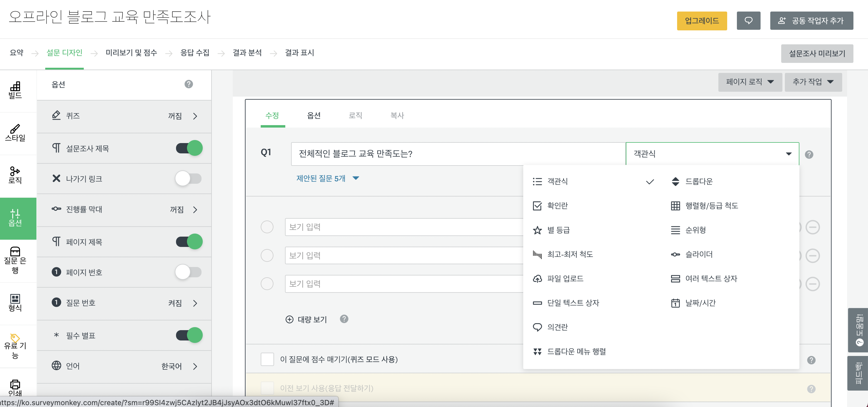Check the 이 질문에 점수 매기기 checkbox
The height and width of the screenshot is (407, 868).
click(267, 359)
